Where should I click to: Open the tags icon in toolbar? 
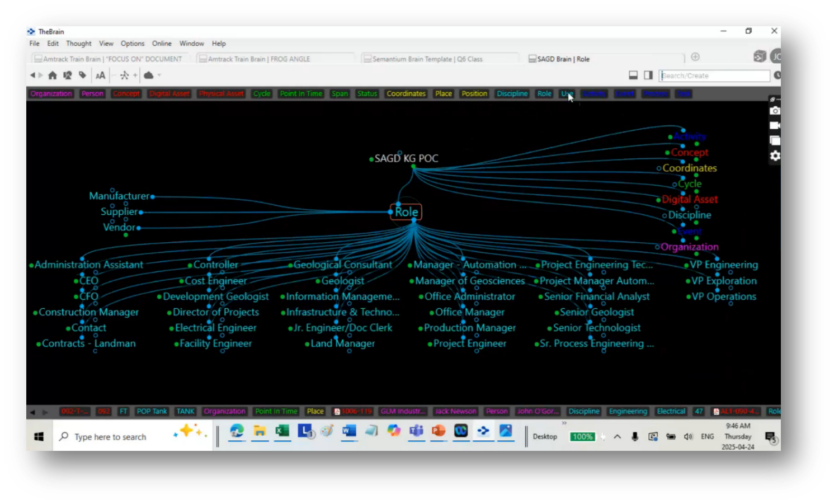click(x=83, y=75)
